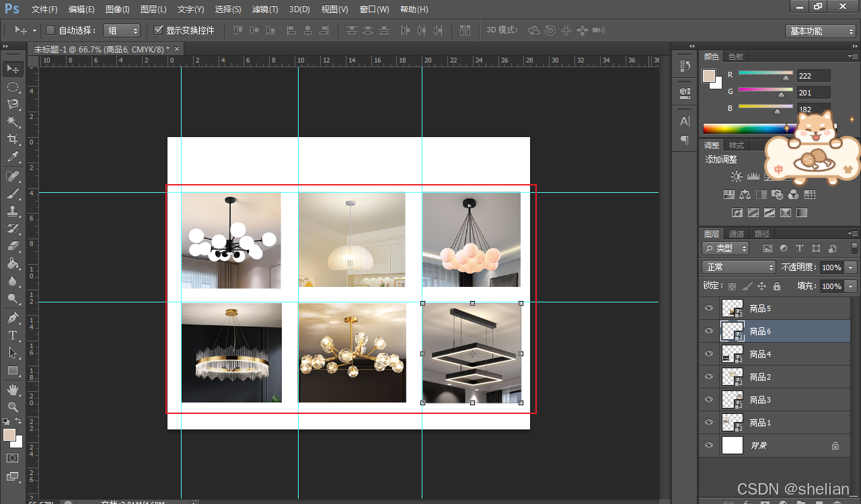
Task: Open the Layers panel flyout menu
Action: [x=852, y=234]
